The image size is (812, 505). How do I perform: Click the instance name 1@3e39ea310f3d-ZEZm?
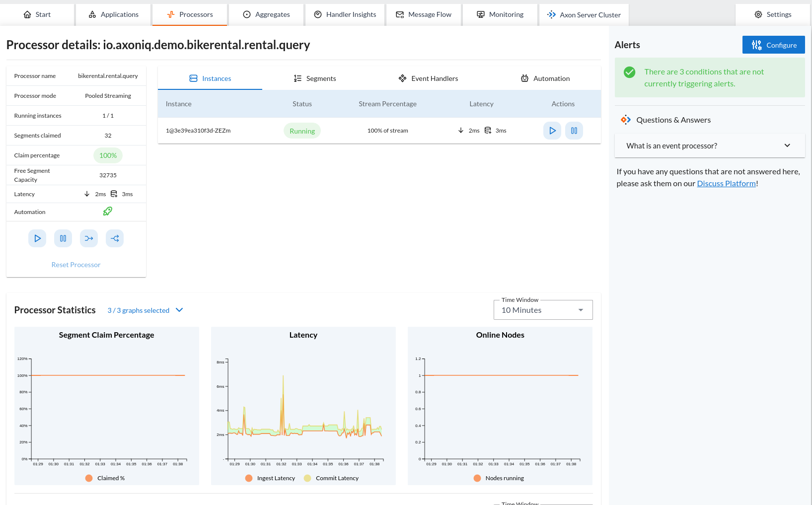point(198,131)
